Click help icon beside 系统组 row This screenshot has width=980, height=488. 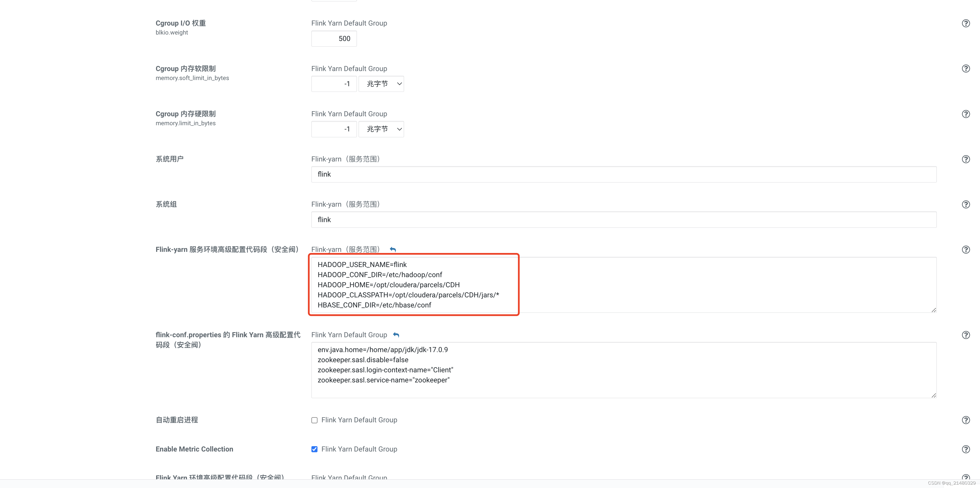point(966,204)
